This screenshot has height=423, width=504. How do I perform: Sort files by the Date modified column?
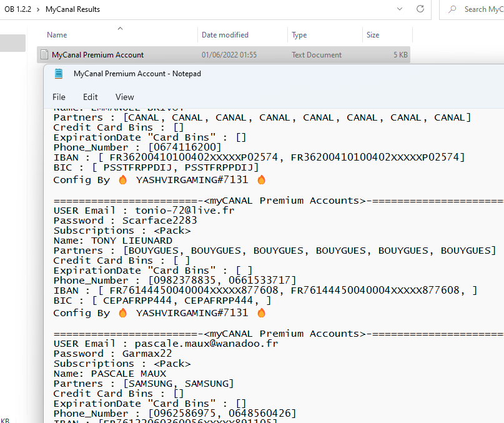click(225, 35)
